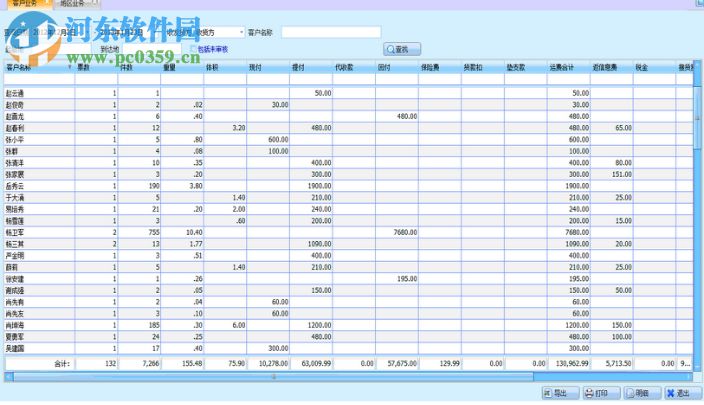Click the 查找 search button

tap(402, 49)
